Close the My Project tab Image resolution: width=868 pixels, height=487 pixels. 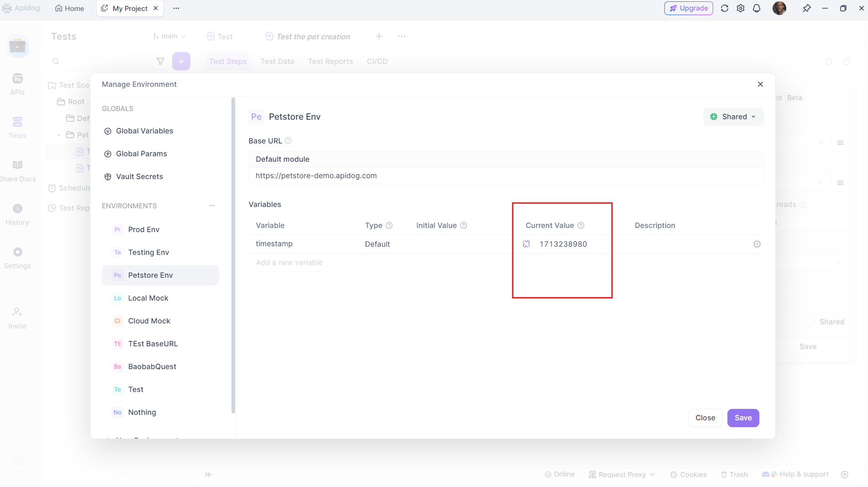[x=156, y=8]
